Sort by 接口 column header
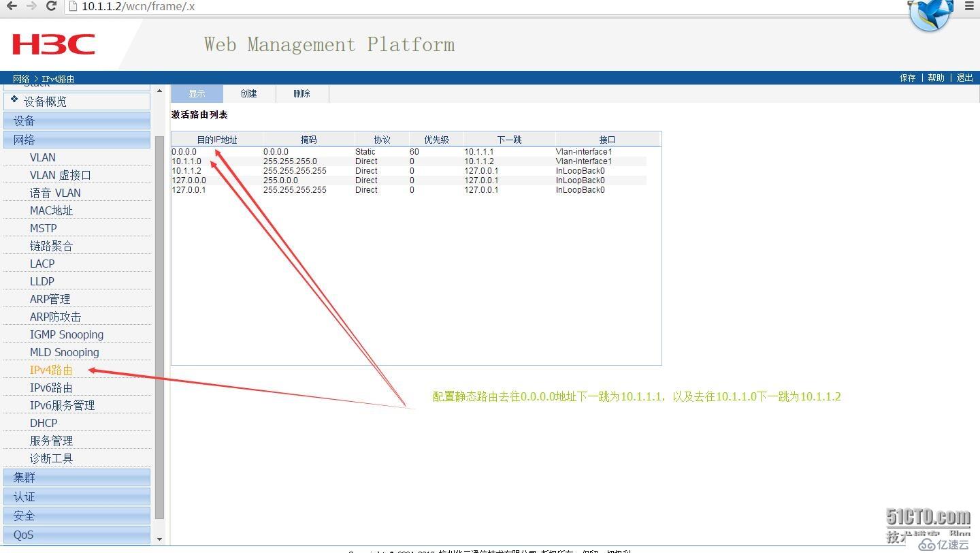This screenshot has height=553, width=980. point(607,140)
